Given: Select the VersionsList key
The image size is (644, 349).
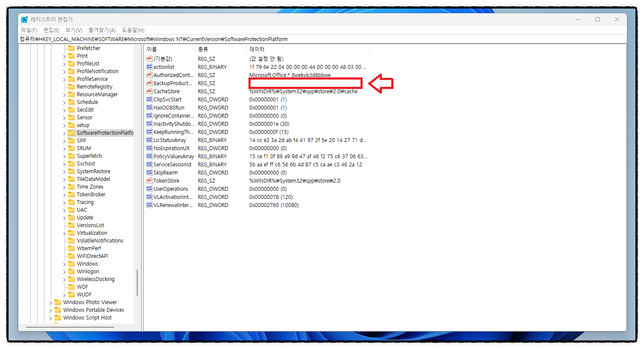Looking at the screenshot, I should 90,225.
